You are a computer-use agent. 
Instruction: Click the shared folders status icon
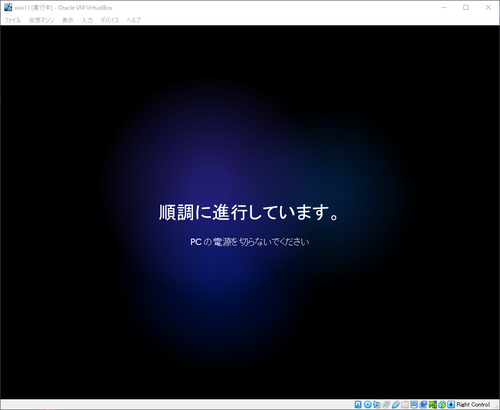[405, 404]
